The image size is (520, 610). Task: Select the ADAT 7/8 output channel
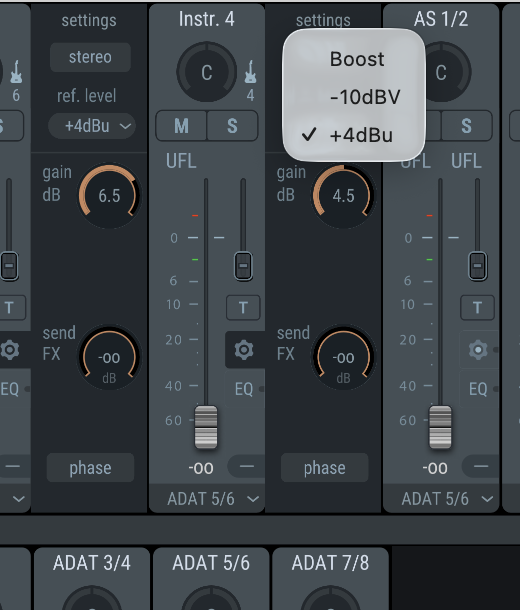(330, 563)
